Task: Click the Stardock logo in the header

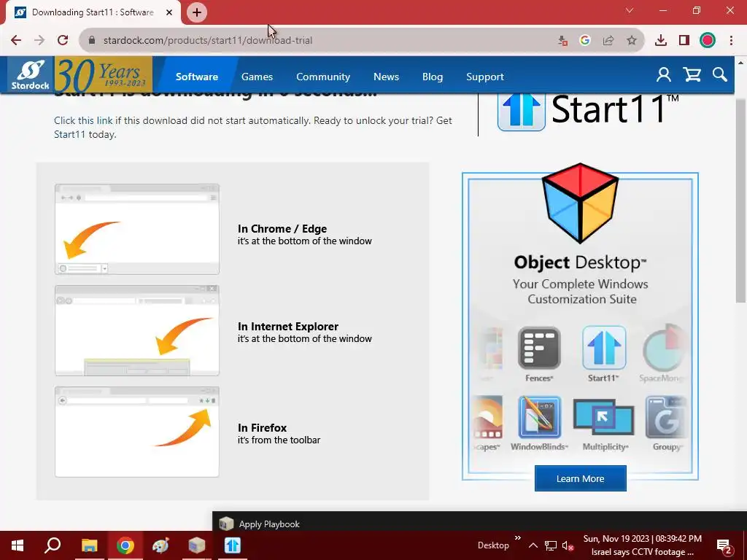Action: pos(31,75)
